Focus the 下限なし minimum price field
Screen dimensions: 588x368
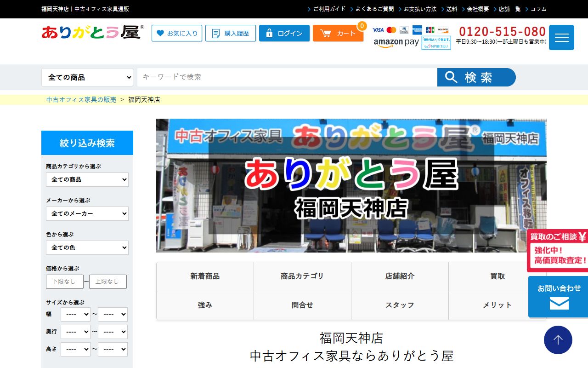(x=65, y=282)
